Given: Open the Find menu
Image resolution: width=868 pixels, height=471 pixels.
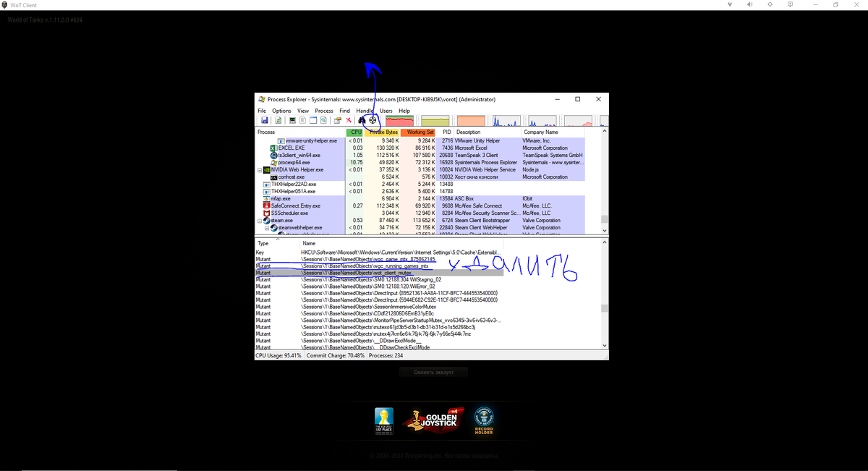Looking at the screenshot, I should pyautogui.click(x=344, y=111).
